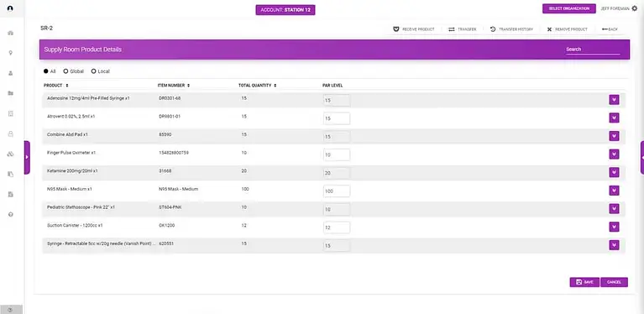Click the location pin icon in sidebar
Image resolution: width=644 pixels, height=314 pixels.
[11, 53]
